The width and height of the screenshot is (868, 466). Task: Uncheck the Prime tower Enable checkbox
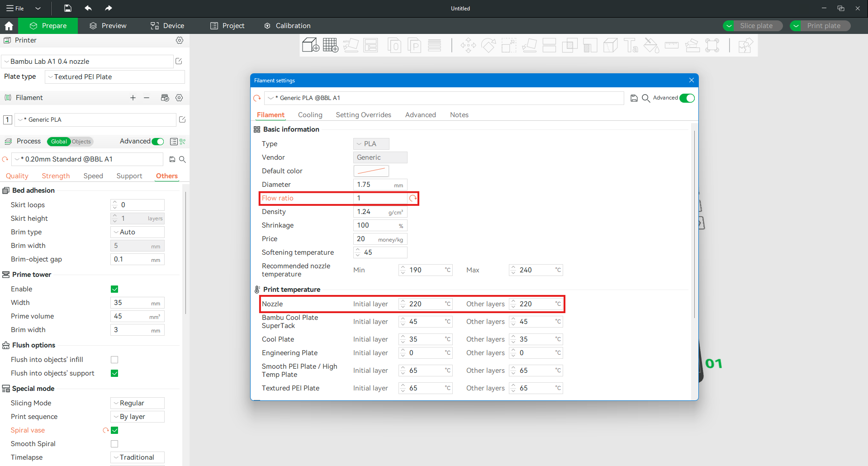click(x=114, y=289)
